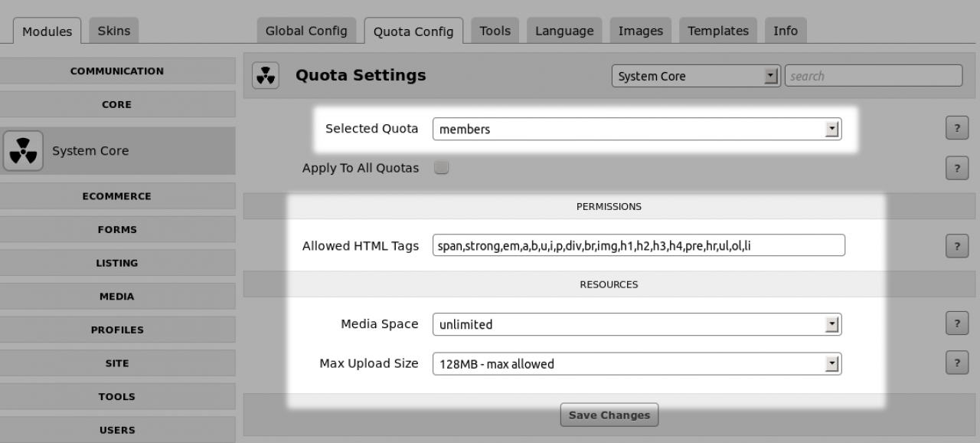Expand the COMMUNICATION module category
The height and width of the screenshot is (443, 980).
[x=117, y=71]
